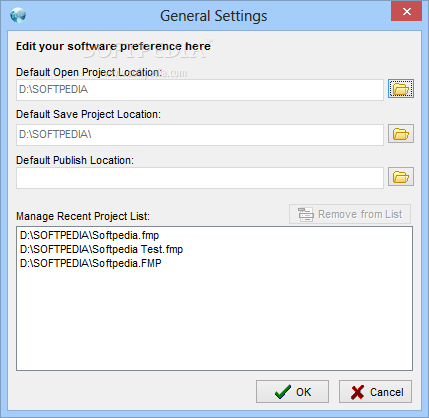
Task: Click the Manage Recent Project List label
Action: [x=83, y=216]
